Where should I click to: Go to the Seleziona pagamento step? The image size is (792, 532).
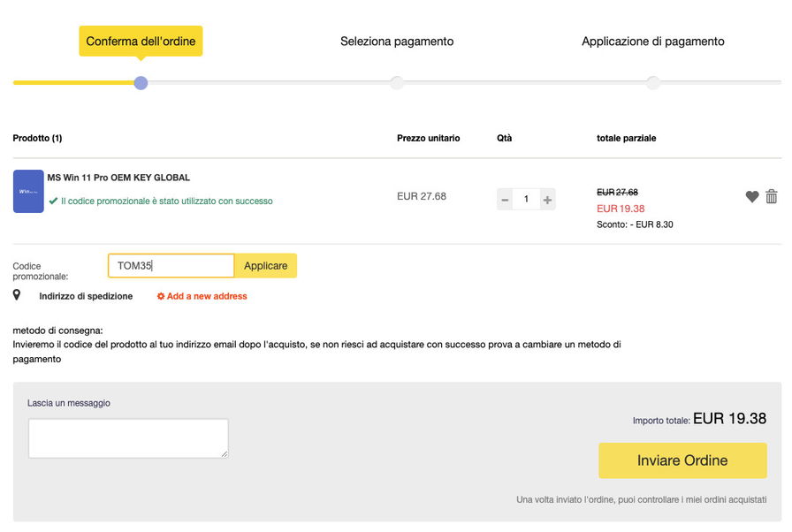click(x=397, y=42)
